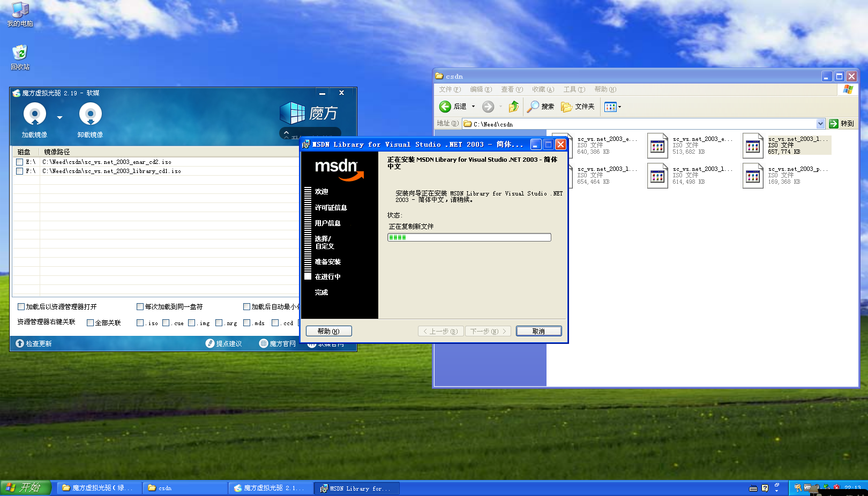The image size is (868, 496).
Task: Check the .img association checkbox
Action: click(x=191, y=322)
